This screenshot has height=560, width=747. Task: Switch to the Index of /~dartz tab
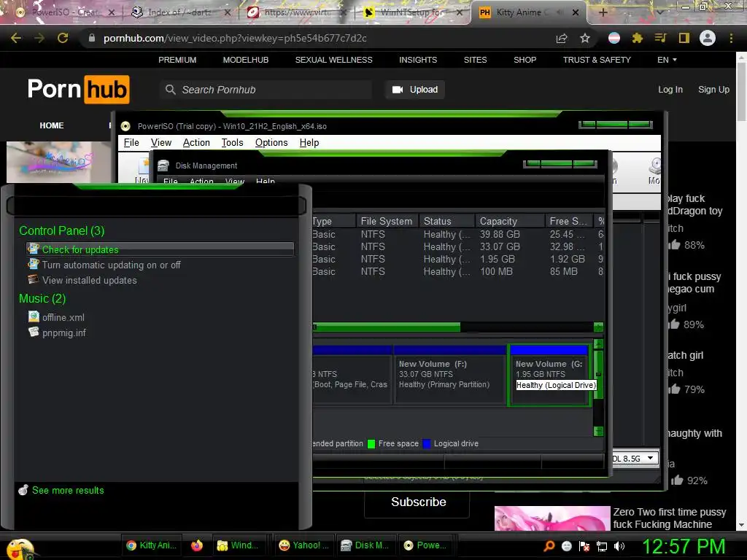click(x=180, y=12)
